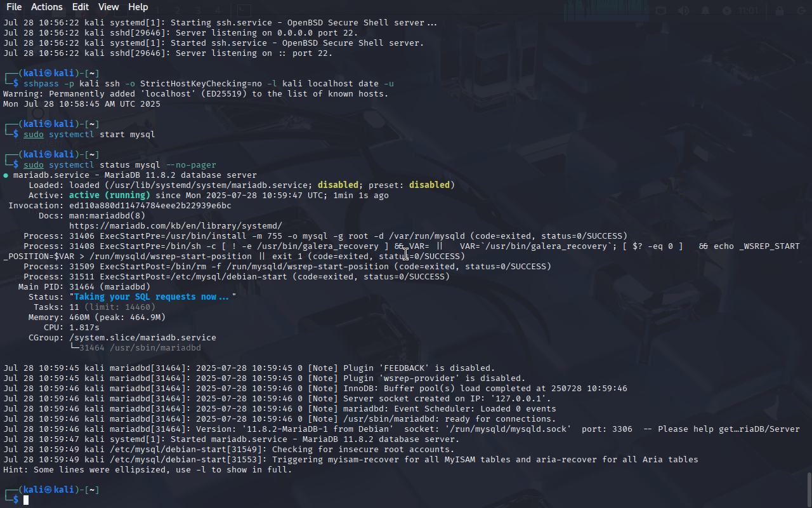Screen dimensions: 812x508
Task: Click the 'Hint: Some lines were ellipsized' line
Action: tap(148, 470)
